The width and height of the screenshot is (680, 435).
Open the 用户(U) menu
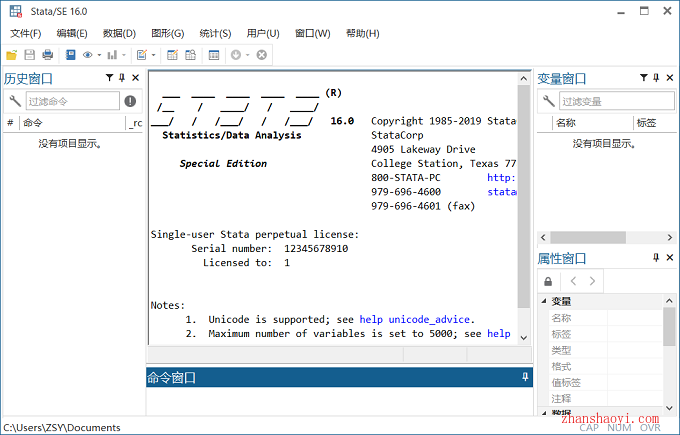[263, 33]
